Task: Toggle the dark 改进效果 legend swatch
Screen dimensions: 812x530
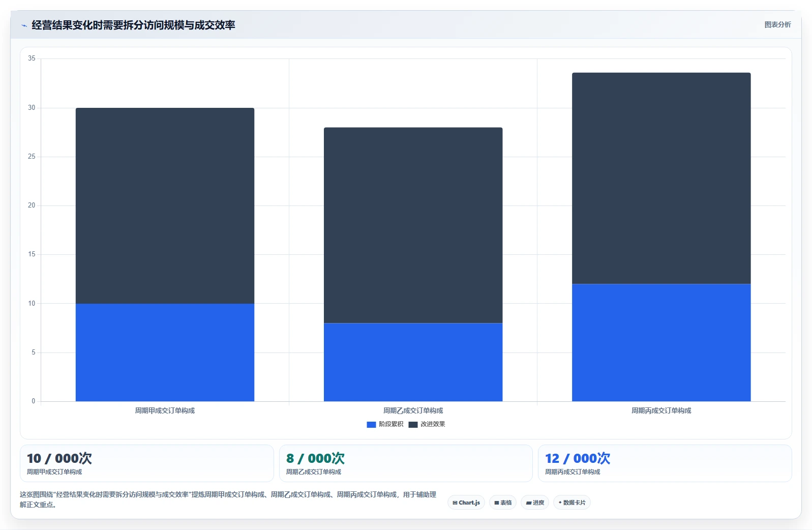Action: 413,424
